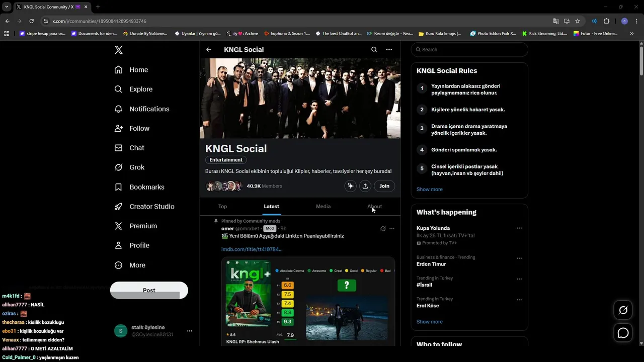The height and width of the screenshot is (362, 644).
Task: Show more bookmarks overflow chevron
Action: (x=632, y=34)
